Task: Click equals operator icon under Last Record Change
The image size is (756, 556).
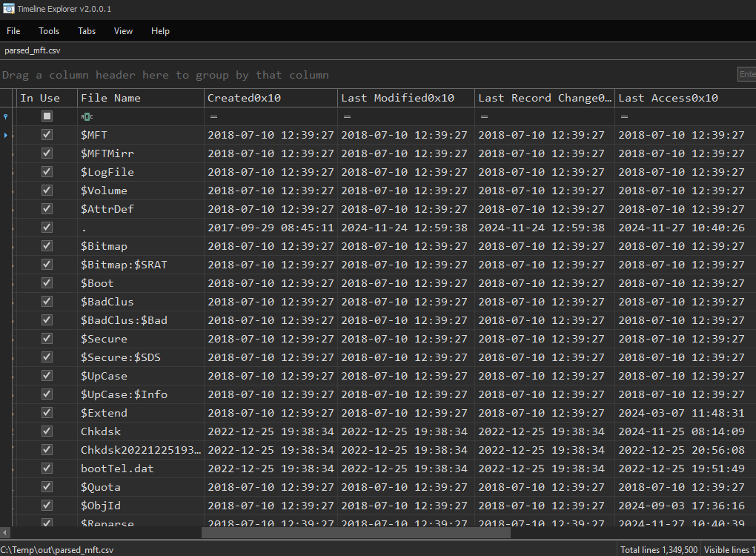Action: pos(484,116)
